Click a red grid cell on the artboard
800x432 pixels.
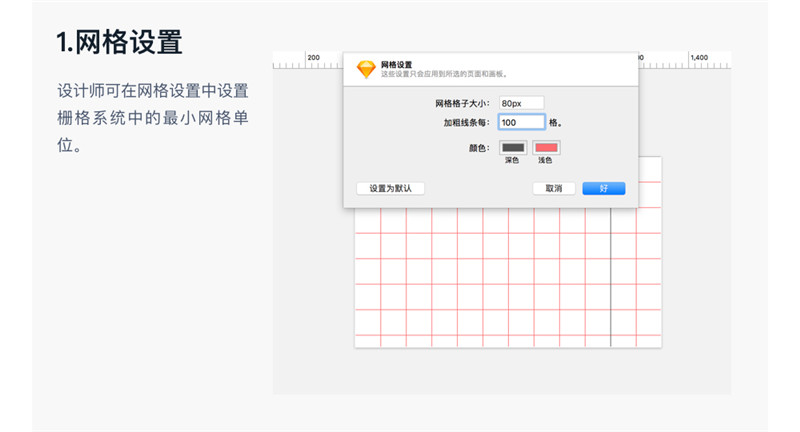pyautogui.click(x=445, y=272)
